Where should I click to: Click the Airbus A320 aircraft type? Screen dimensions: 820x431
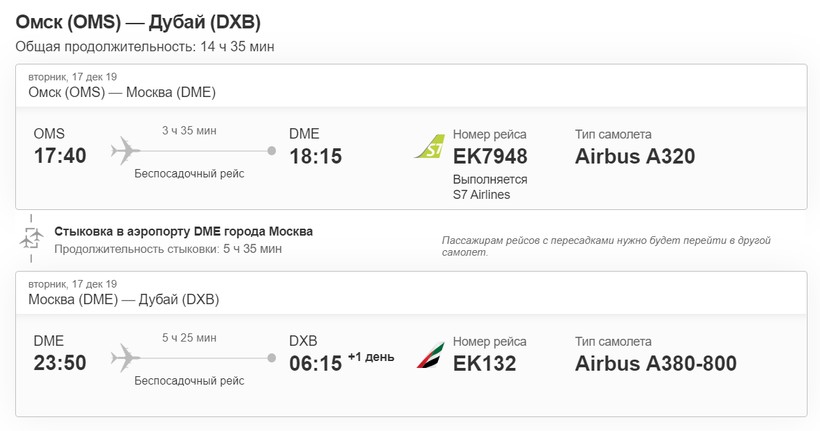click(x=635, y=156)
